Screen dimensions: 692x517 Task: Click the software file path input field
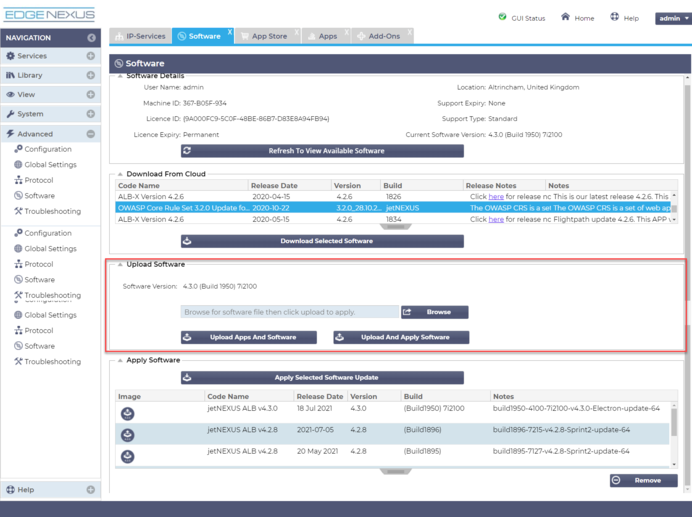pos(290,312)
